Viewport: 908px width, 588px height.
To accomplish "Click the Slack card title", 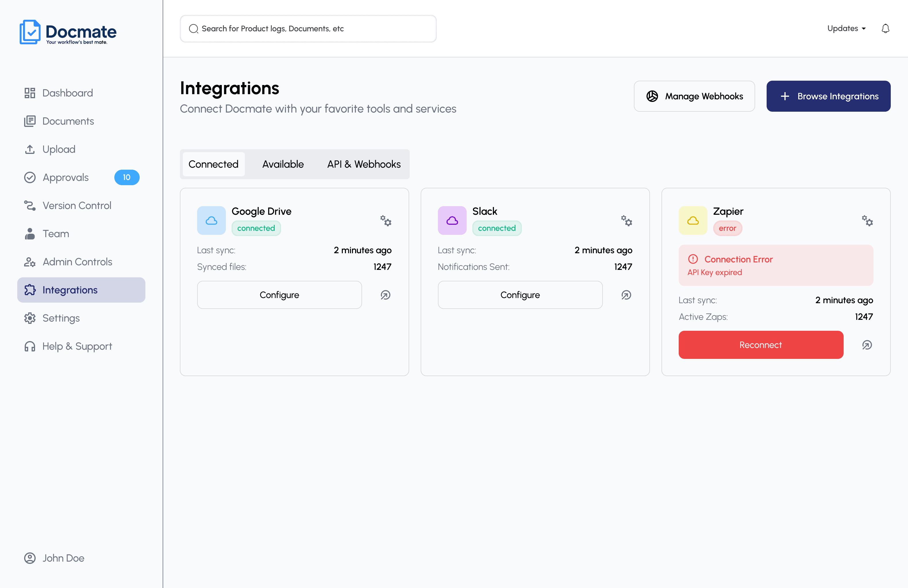I will [484, 211].
